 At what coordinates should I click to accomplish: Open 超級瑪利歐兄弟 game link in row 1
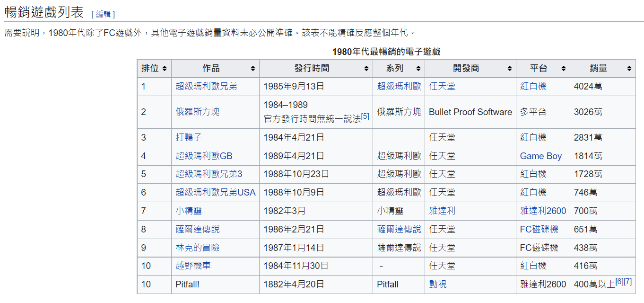[206, 87]
